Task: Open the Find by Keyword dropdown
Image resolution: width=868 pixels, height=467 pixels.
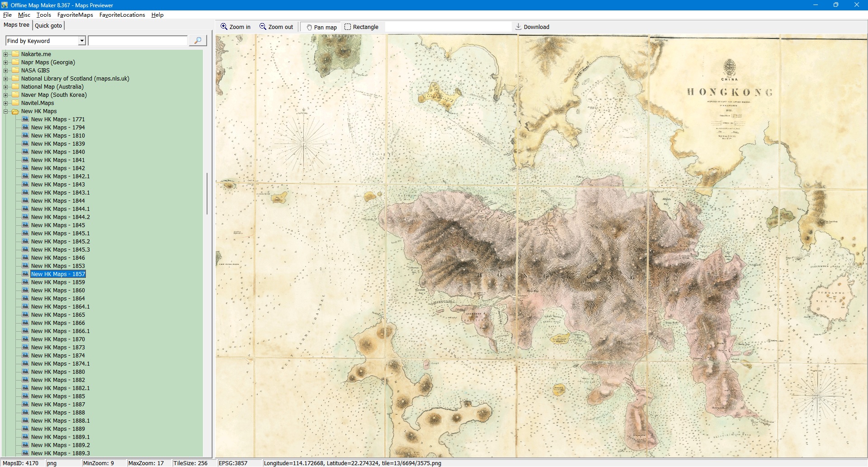Action: (x=82, y=41)
